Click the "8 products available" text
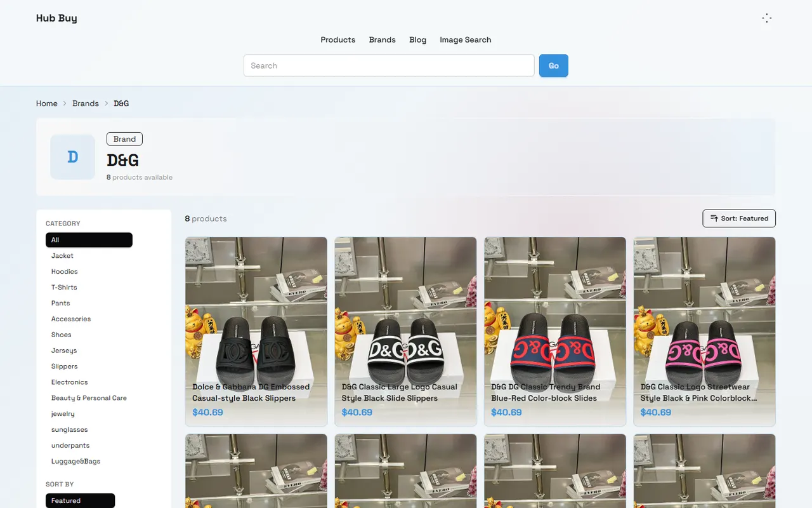Image resolution: width=812 pixels, height=508 pixels. [140, 177]
